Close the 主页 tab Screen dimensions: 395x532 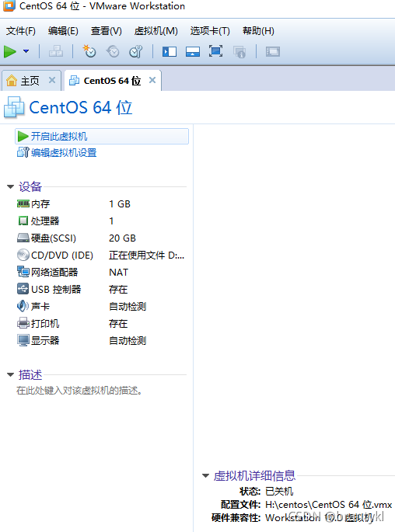coord(52,80)
